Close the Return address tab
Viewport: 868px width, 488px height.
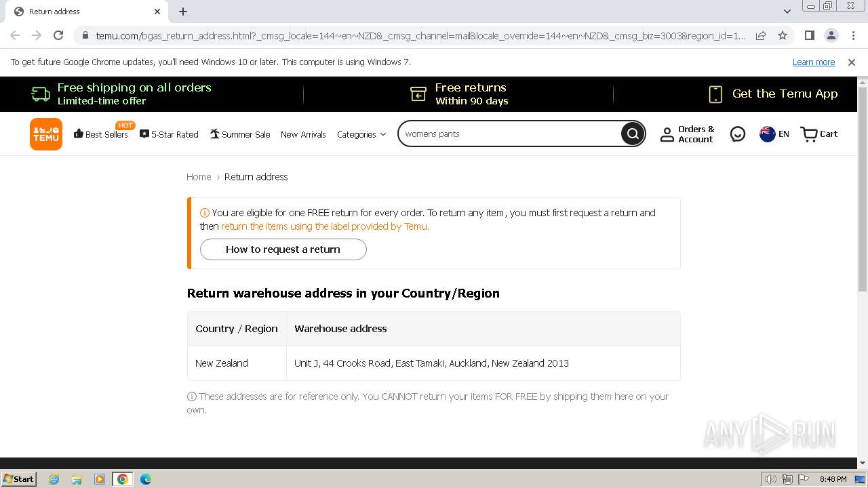[x=157, y=12]
